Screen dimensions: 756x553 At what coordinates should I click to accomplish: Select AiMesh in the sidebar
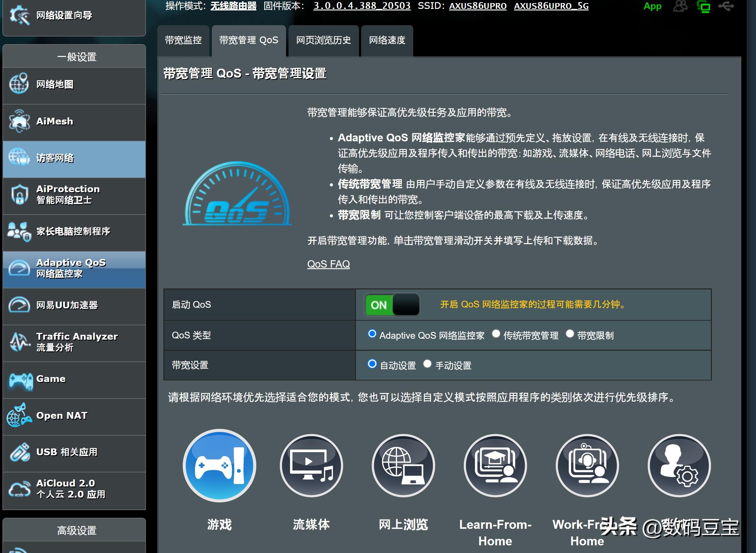pos(54,121)
